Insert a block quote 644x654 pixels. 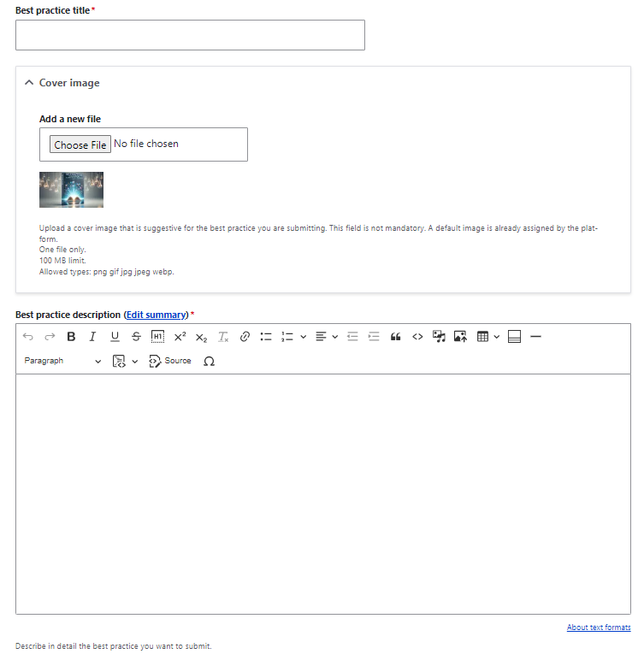pos(396,337)
